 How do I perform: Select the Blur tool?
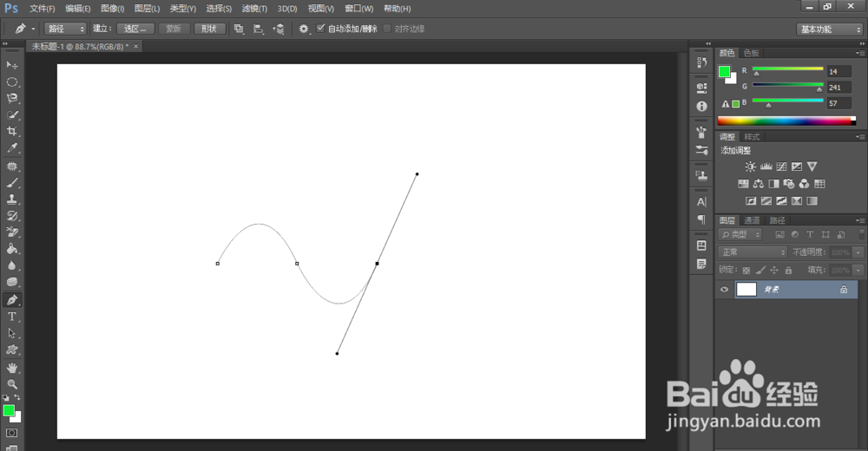11,265
